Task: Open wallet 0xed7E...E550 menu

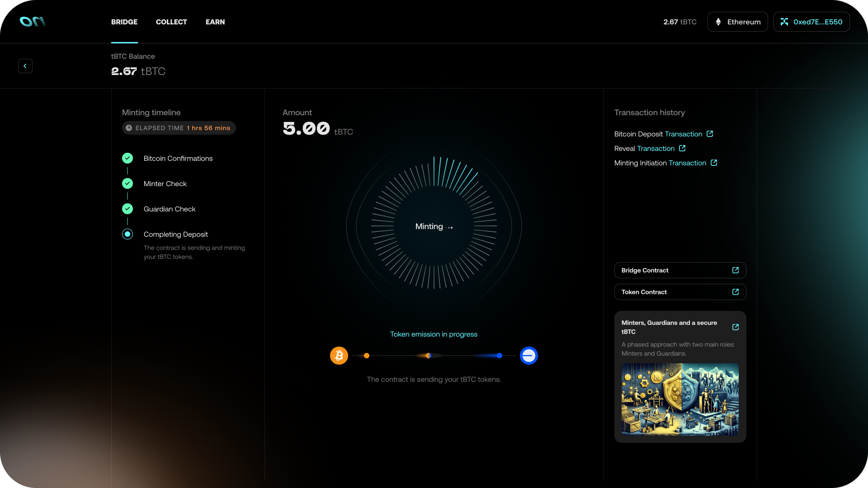Action: tap(811, 22)
